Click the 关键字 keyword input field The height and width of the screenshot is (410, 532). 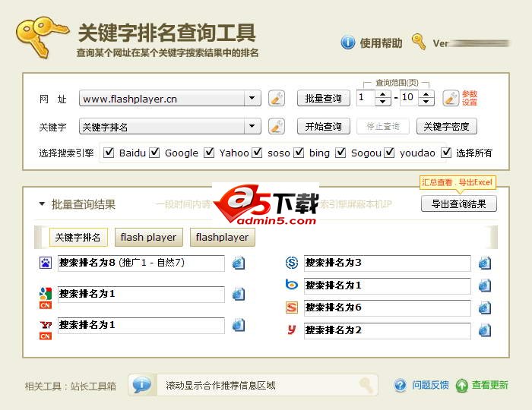click(162, 126)
